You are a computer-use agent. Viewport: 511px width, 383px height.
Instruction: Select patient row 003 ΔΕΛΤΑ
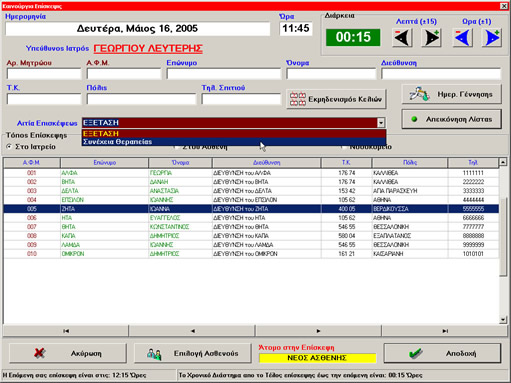pos(251,191)
